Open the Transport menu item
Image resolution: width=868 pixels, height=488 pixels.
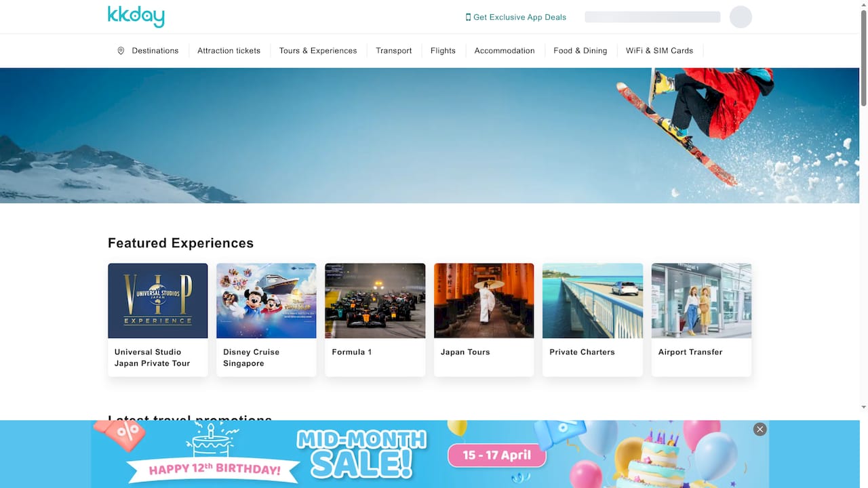click(394, 51)
